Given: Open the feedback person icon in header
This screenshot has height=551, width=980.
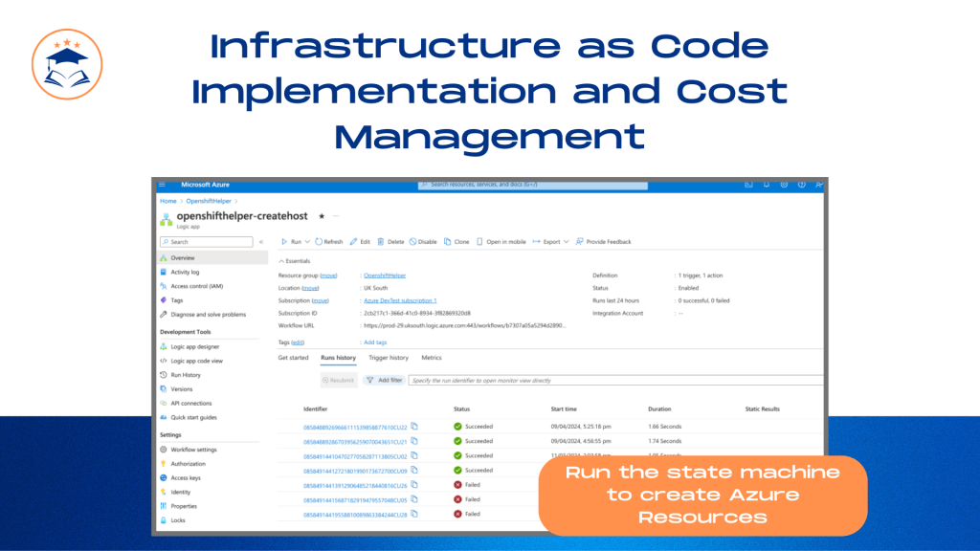Looking at the screenshot, I should pyautogui.click(x=819, y=185).
